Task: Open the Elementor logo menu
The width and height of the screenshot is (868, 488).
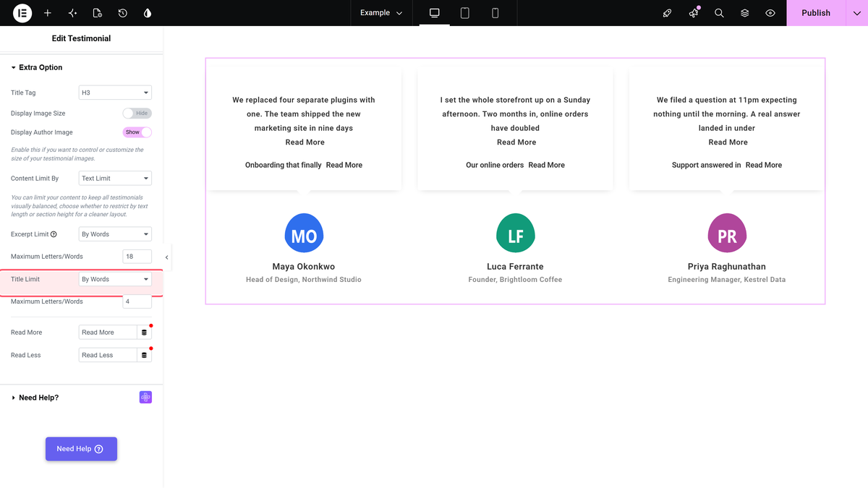Action: pos(22,13)
